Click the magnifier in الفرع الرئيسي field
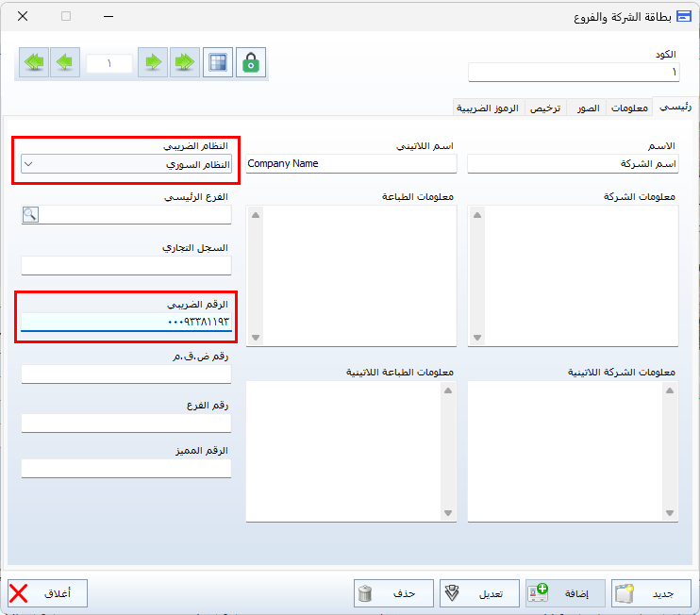Image resolution: width=700 pixels, height=615 pixels. pyautogui.click(x=30, y=214)
